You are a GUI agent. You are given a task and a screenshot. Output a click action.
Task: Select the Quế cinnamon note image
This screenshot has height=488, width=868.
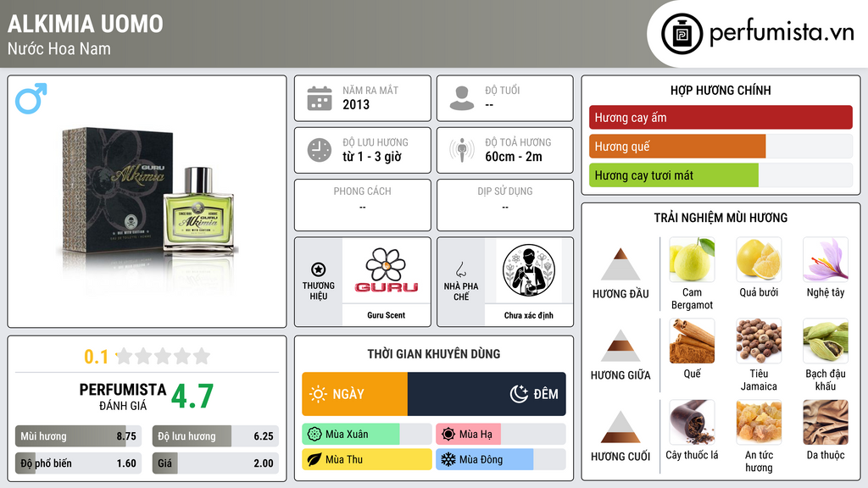pyautogui.click(x=692, y=341)
